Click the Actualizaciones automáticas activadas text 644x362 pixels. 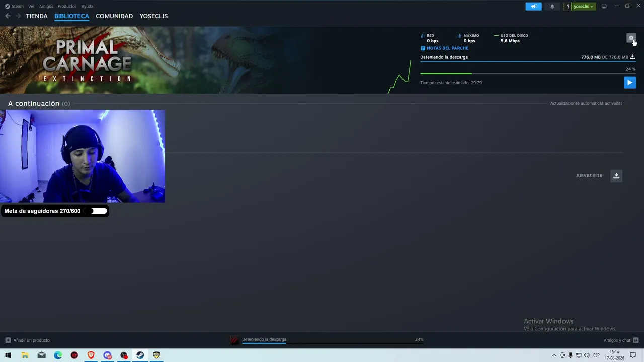[x=586, y=103]
